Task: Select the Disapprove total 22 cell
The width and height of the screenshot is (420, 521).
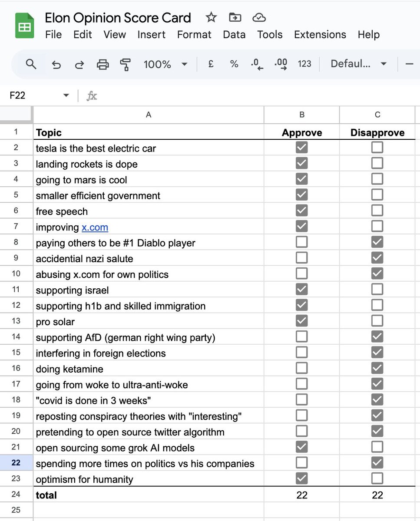Action: coord(377,495)
